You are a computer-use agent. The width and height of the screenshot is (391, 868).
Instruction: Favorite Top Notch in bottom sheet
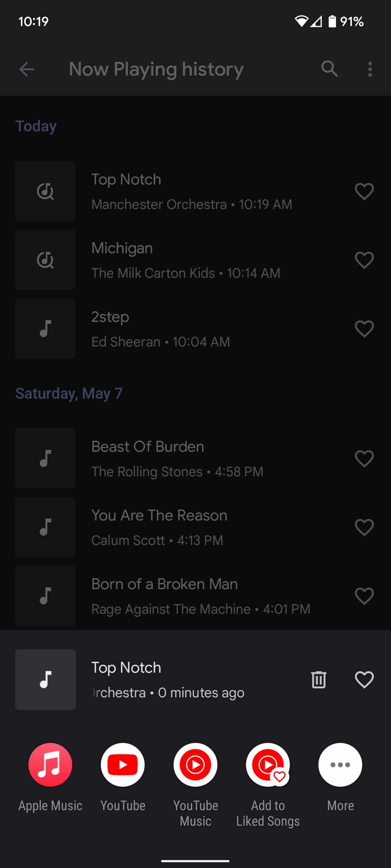(x=364, y=680)
